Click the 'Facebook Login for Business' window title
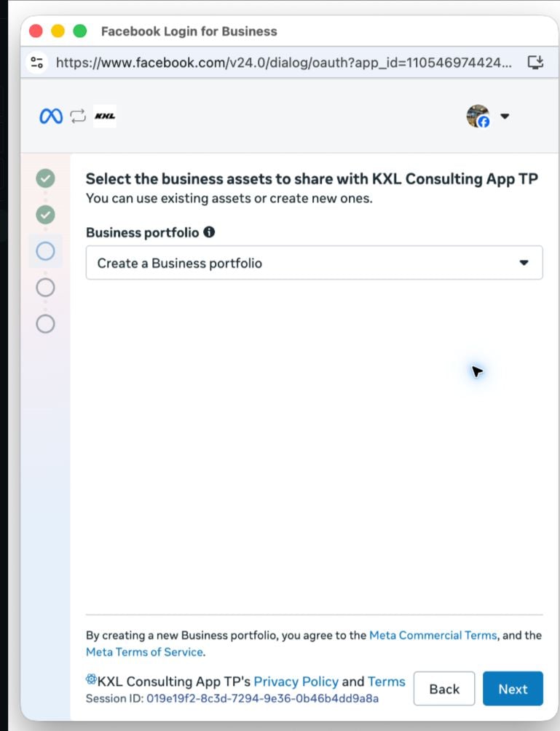 coord(189,31)
